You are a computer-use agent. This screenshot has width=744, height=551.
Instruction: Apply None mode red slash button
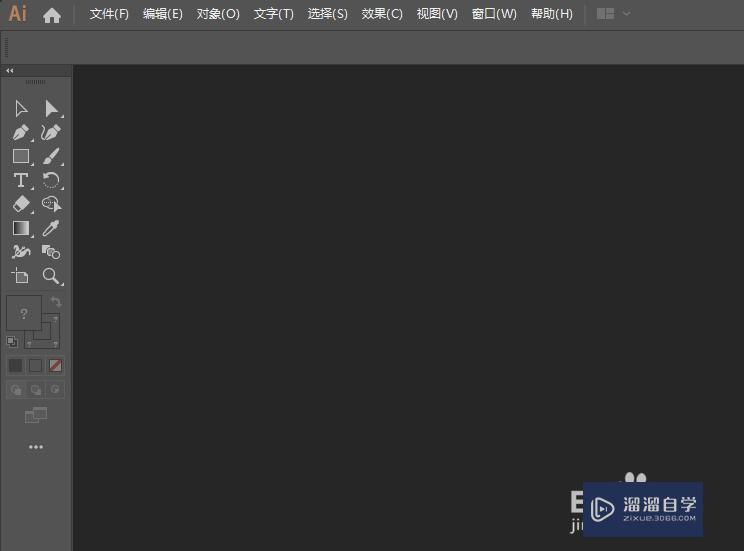[x=55, y=365]
